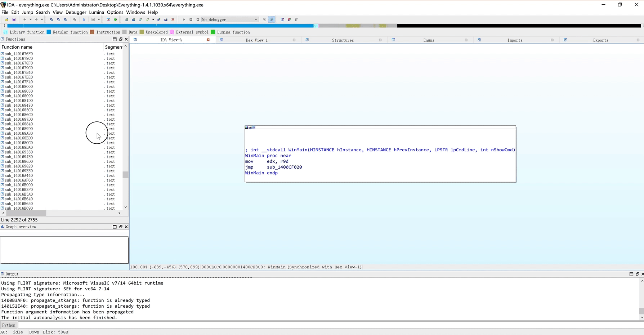644x335 pixels.
Task: Switch to the Hex View-1 tab
Action: 256,40
